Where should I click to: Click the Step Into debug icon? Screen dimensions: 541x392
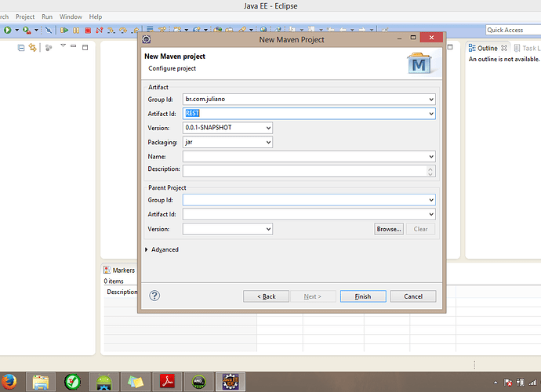click(x=111, y=31)
